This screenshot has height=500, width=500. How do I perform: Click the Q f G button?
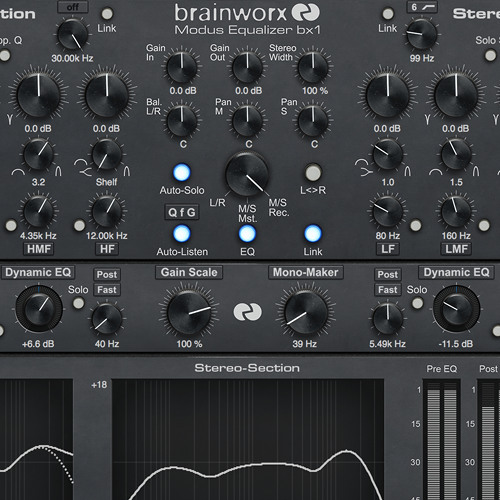pos(182,212)
